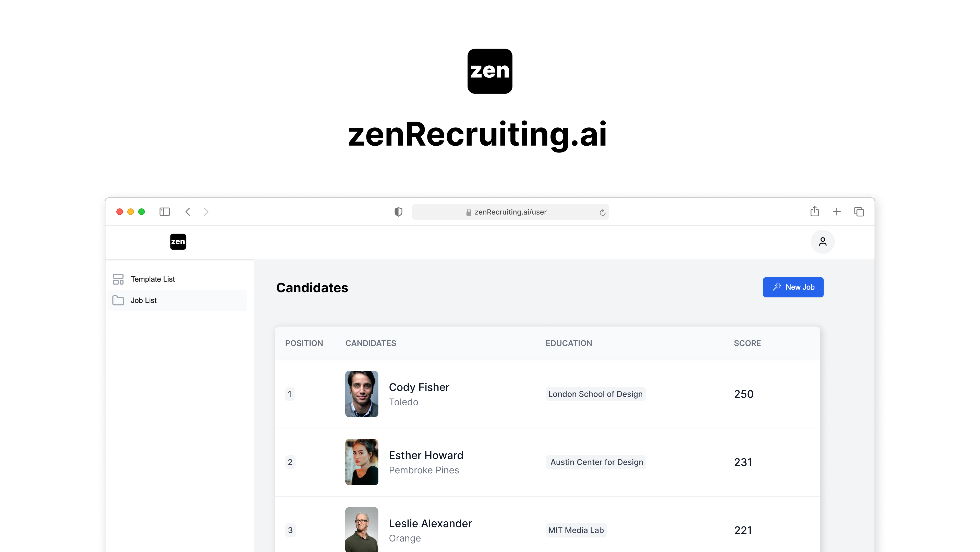The width and height of the screenshot is (980, 552).
Task: Go back with the browser arrow
Action: click(188, 212)
